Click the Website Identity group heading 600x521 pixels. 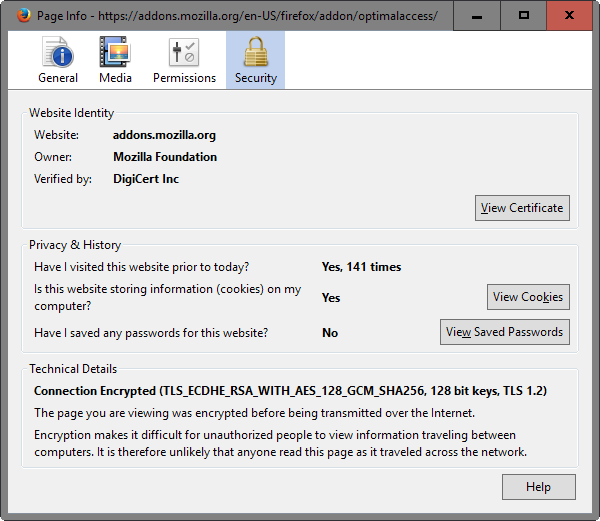(x=72, y=113)
